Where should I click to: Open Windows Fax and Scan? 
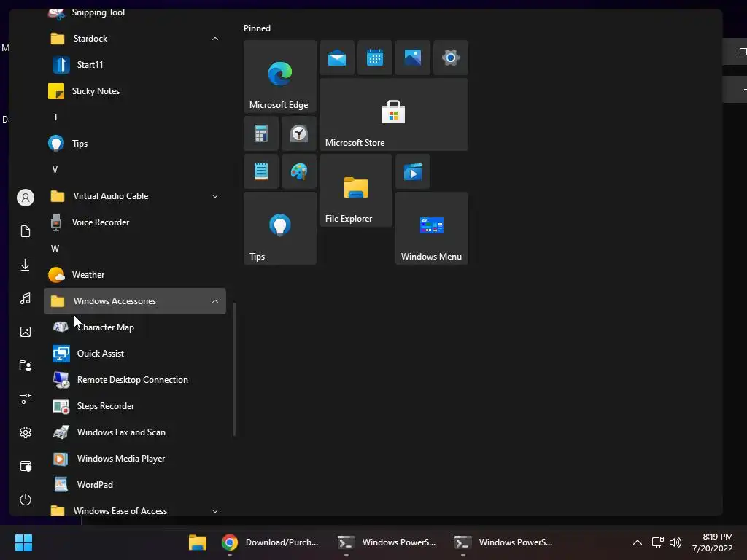[135, 432]
